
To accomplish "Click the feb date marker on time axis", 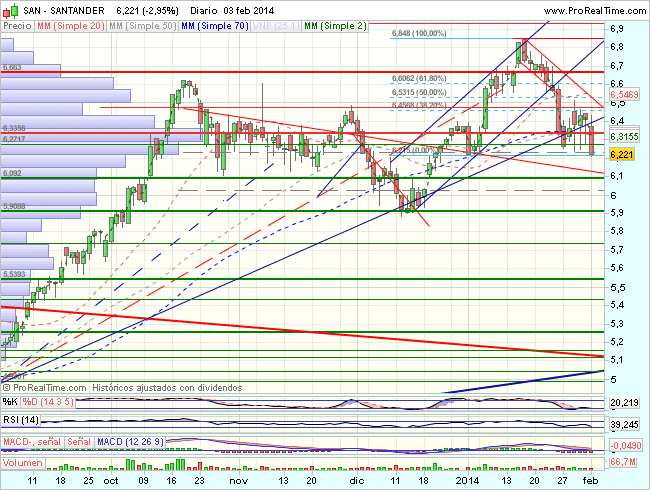I will [590, 481].
